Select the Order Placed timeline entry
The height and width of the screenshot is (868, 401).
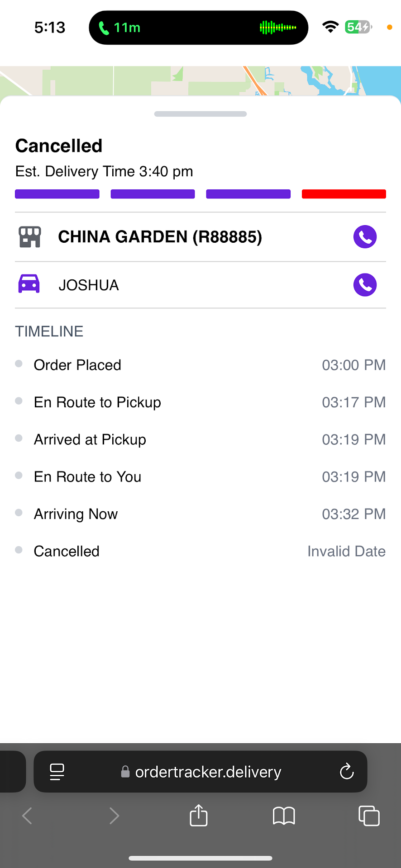[x=77, y=365]
